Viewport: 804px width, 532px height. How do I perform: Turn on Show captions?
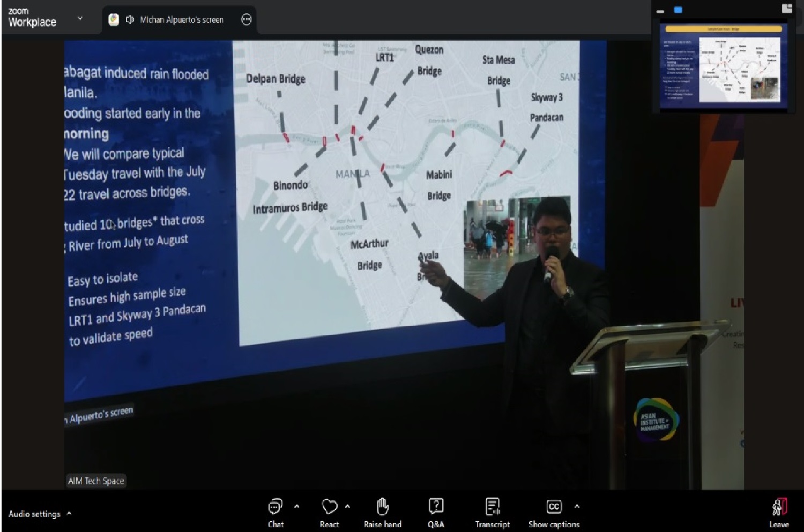click(554, 507)
